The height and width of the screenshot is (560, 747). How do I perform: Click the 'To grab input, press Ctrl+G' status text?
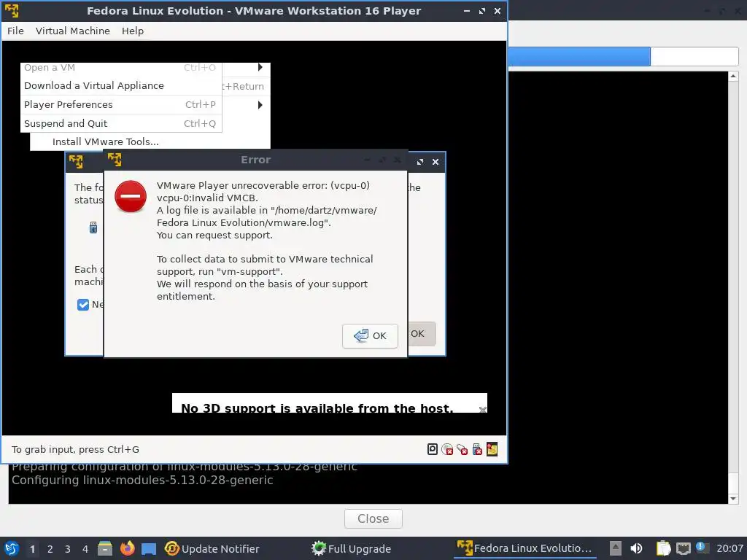(x=75, y=449)
